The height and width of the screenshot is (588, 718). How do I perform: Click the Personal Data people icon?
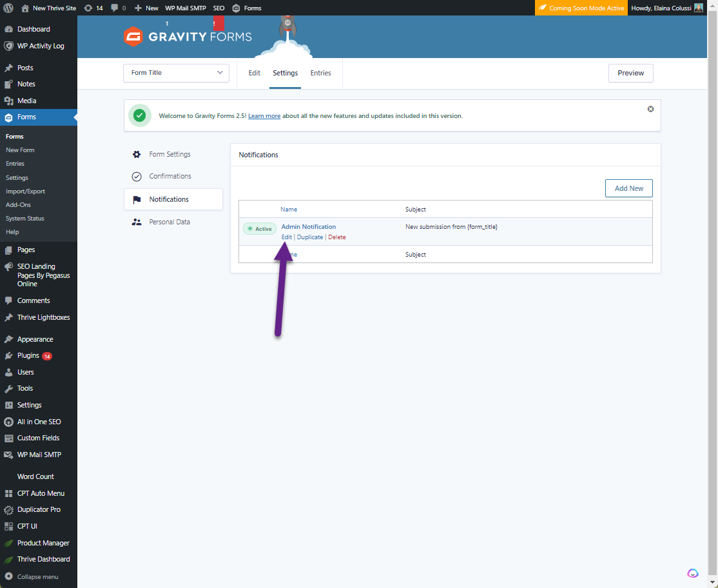point(137,222)
